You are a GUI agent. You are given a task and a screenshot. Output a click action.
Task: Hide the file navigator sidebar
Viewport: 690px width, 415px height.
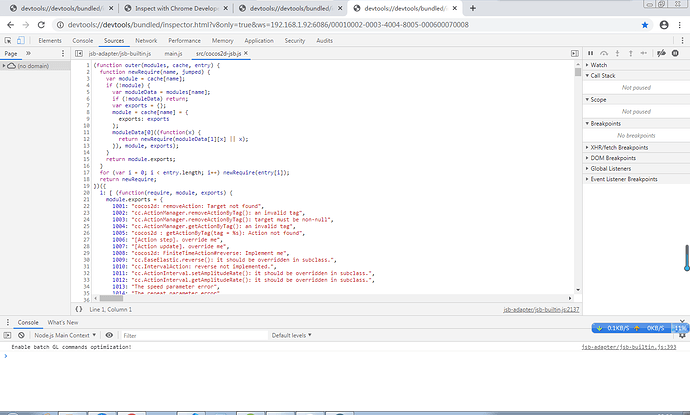(x=79, y=53)
